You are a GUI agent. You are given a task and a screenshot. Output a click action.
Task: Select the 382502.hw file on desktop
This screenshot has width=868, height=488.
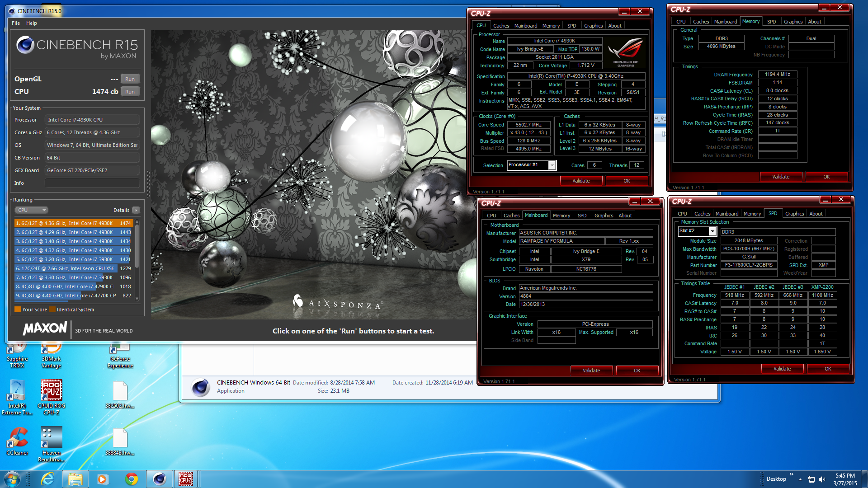120,395
